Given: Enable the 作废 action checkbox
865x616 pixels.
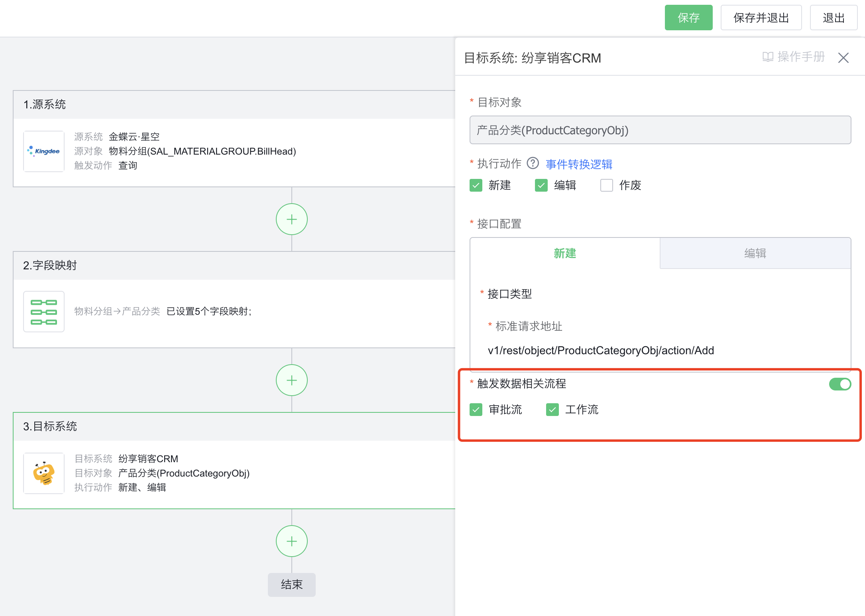Looking at the screenshot, I should 606,185.
